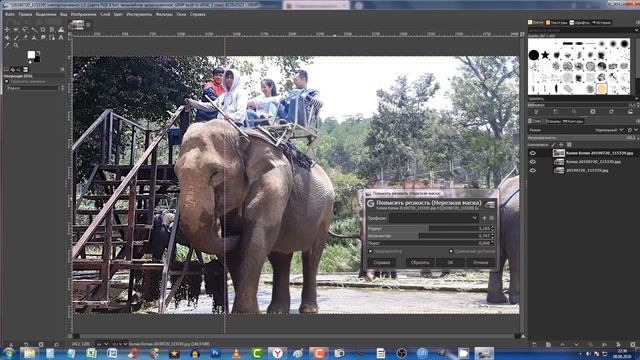Open the Файл menu

[10, 14]
